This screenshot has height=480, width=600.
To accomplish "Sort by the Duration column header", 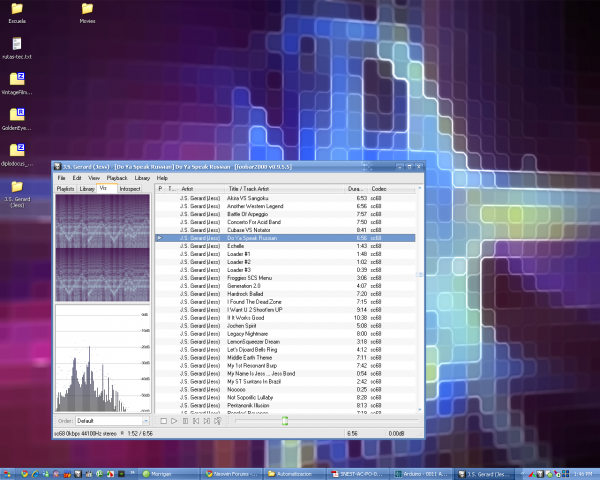I will [356, 189].
